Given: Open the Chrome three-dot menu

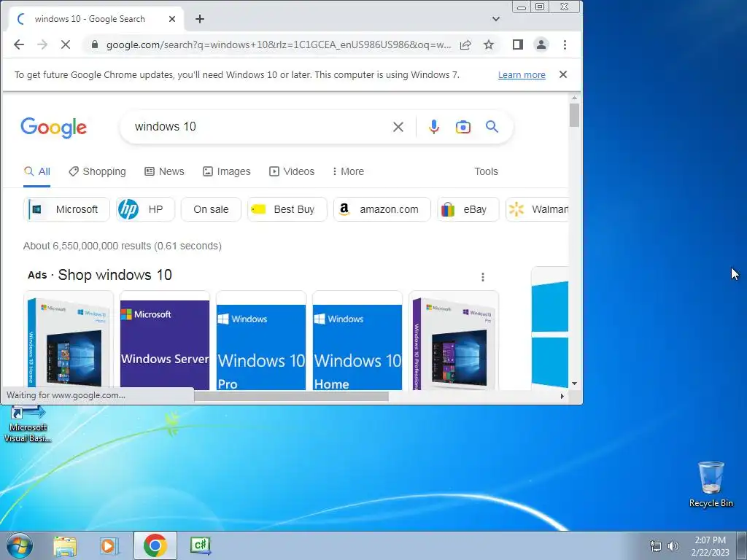Looking at the screenshot, I should (565, 44).
